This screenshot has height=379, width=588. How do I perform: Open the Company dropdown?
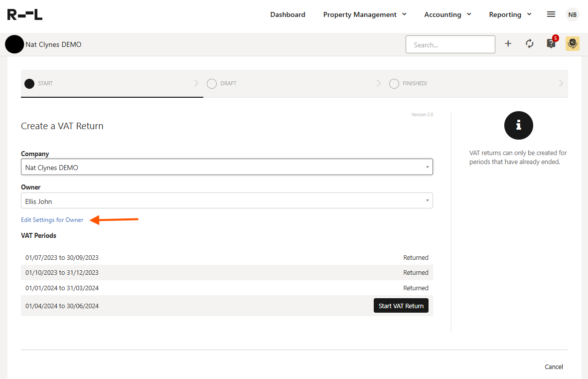227,168
